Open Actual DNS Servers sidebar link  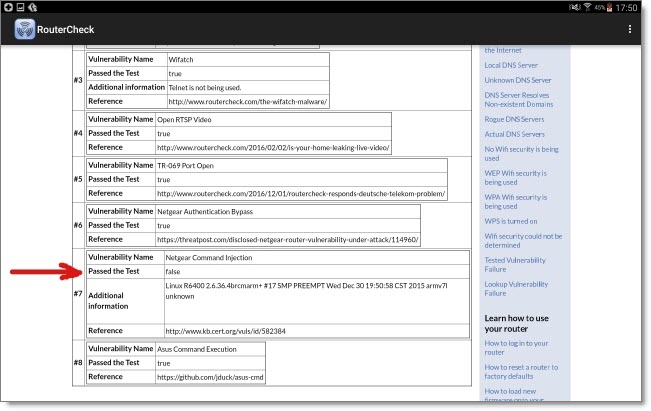pos(514,133)
